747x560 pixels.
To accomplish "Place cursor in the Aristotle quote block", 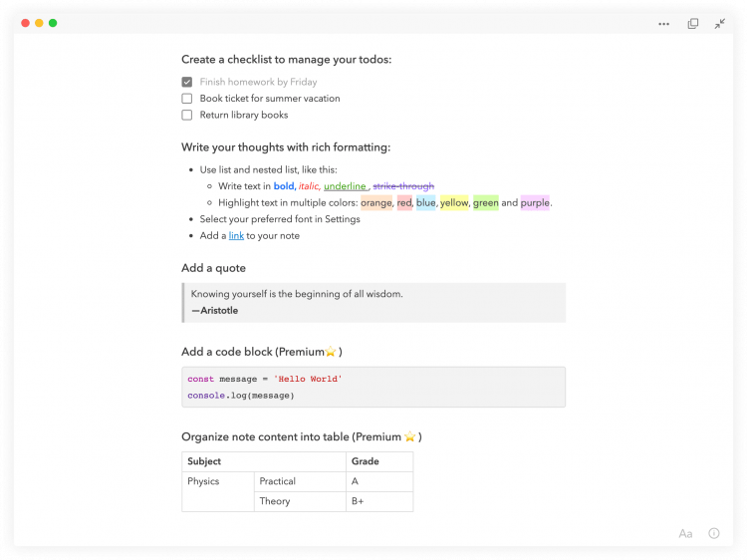I will click(x=373, y=303).
